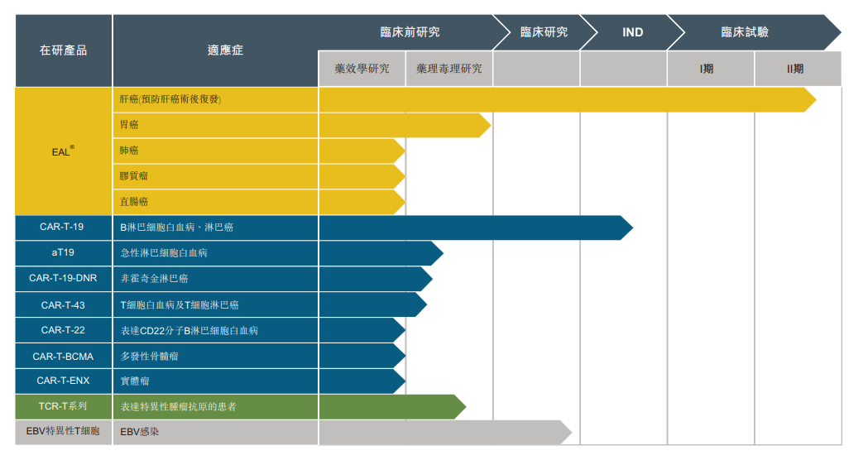Click the CAR-T-43 product cell
The width and height of the screenshot is (868, 460).
pos(64,304)
